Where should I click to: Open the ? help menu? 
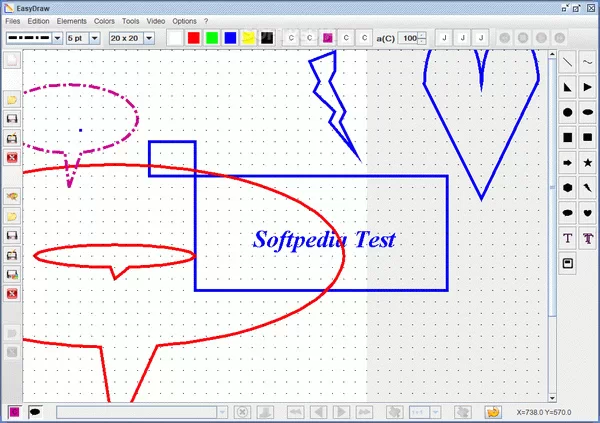tap(206, 21)
